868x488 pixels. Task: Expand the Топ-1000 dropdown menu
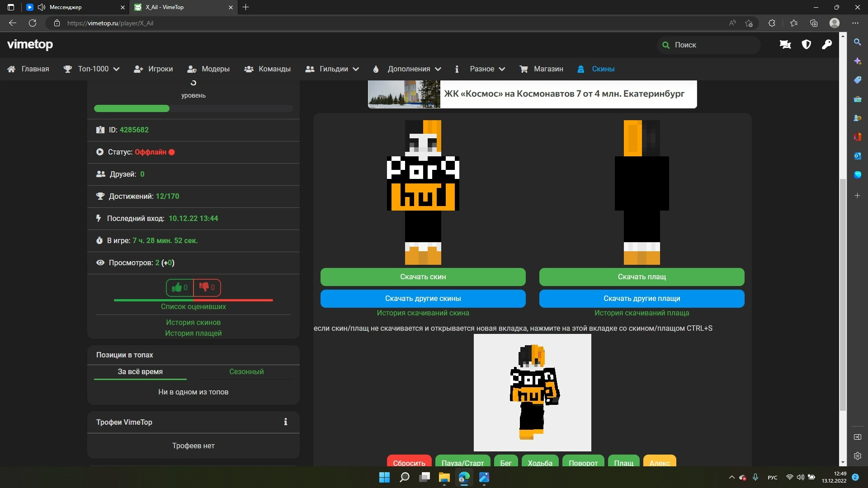coord(98,69)
